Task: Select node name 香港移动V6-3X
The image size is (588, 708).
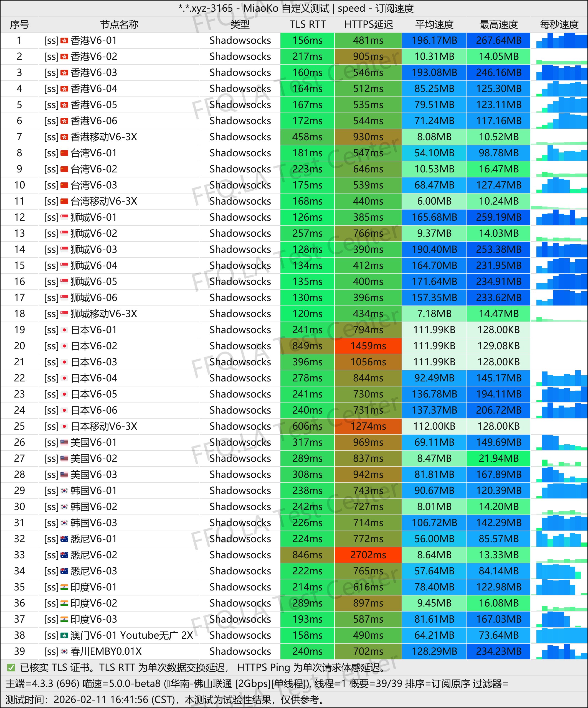Action: point(104,137)
